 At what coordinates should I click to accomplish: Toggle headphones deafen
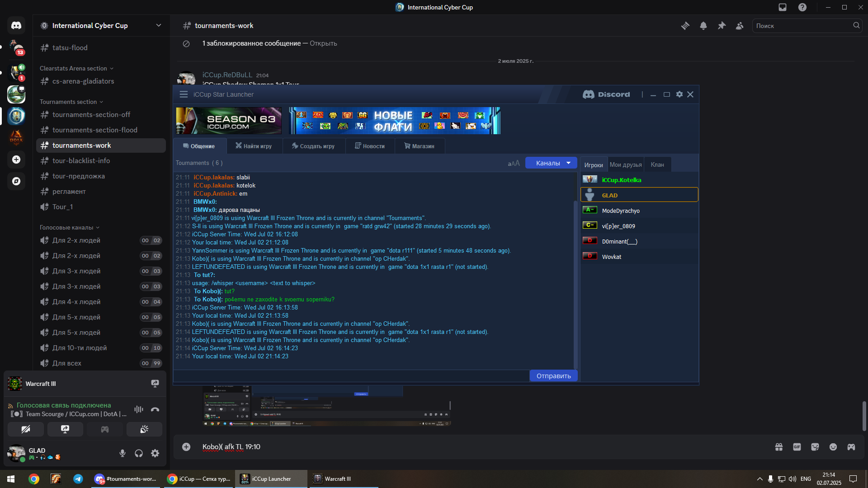(x=139, y=453)
